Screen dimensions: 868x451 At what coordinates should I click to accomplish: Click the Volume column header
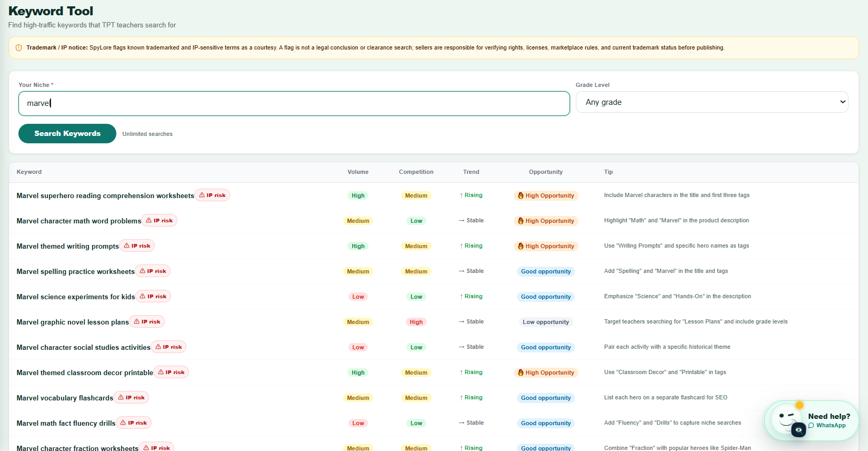pyautogui.click(x=358, y=172)
